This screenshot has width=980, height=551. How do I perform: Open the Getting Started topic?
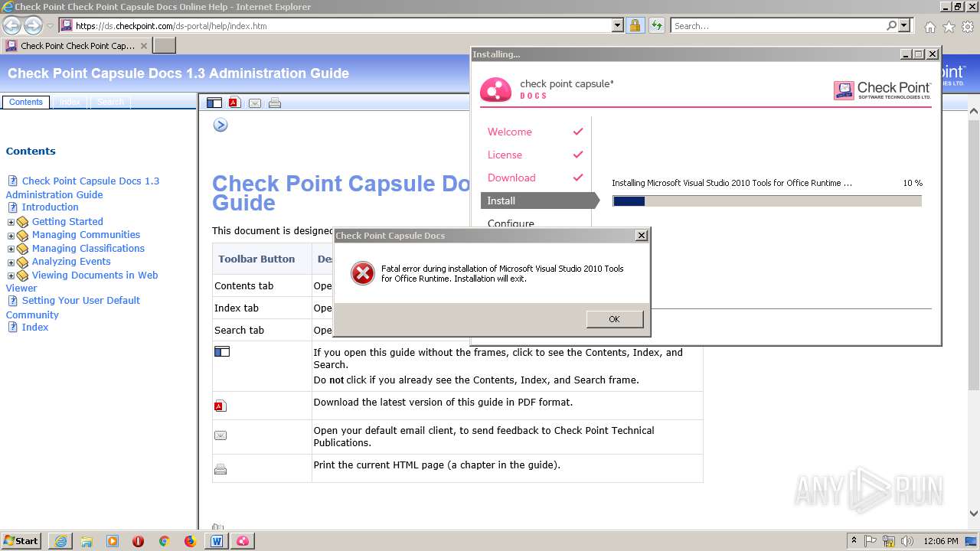coord(67,221)
